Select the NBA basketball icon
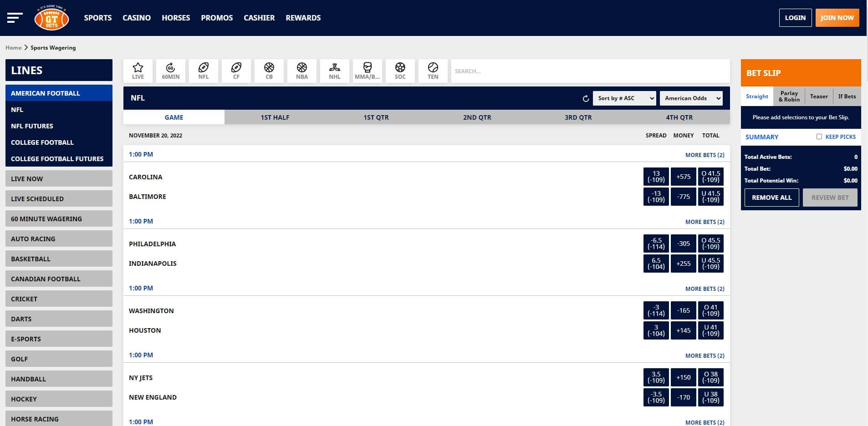 301,71
